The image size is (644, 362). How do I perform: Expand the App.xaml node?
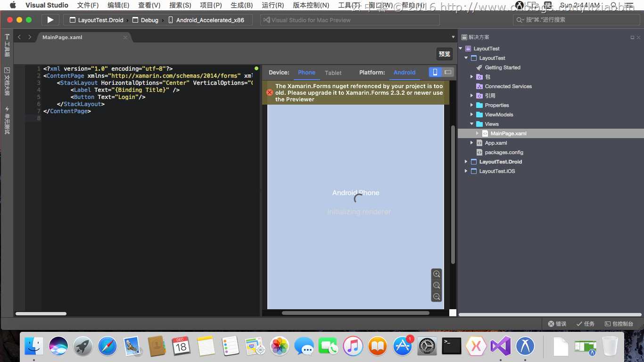pyautogui.click(x=471, y=143)
